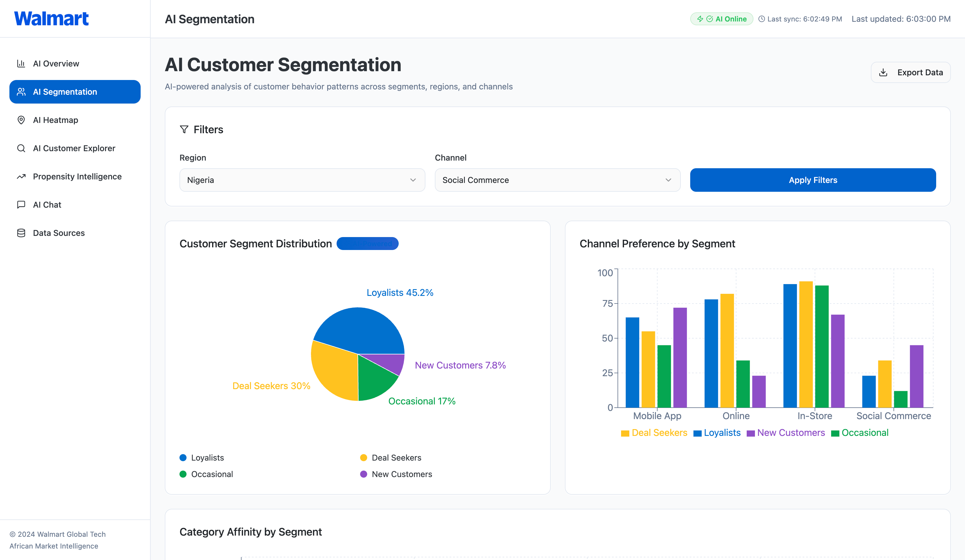Click the 'Deal Seekers 30%' pie label

(x=271, y=386)
